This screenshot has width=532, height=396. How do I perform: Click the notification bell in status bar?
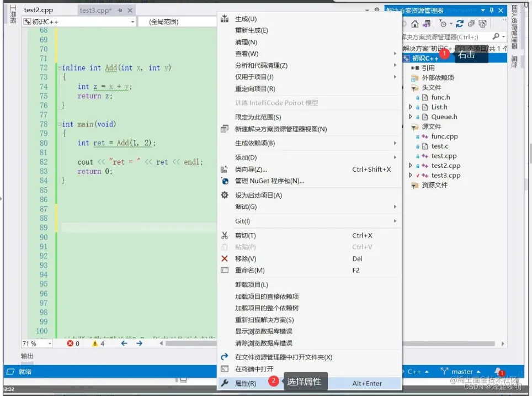tap(498, 371)
